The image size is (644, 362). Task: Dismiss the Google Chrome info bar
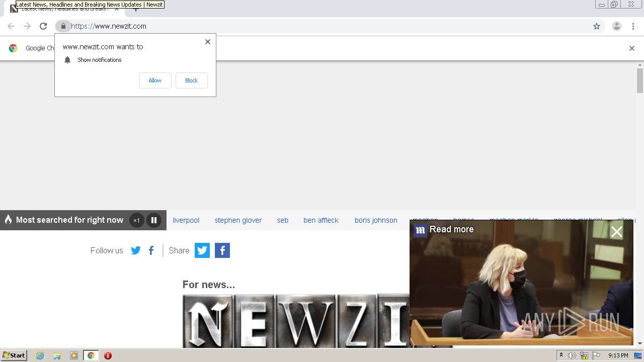[x=632, y=48]
